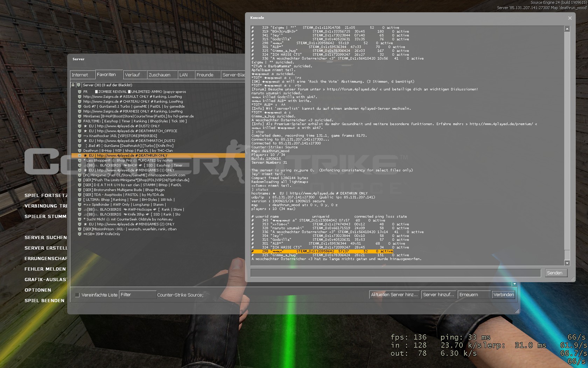This screenshot has height=368, width=588.
Task: Switch to the Favoriten tab
Action: (109, 74)
